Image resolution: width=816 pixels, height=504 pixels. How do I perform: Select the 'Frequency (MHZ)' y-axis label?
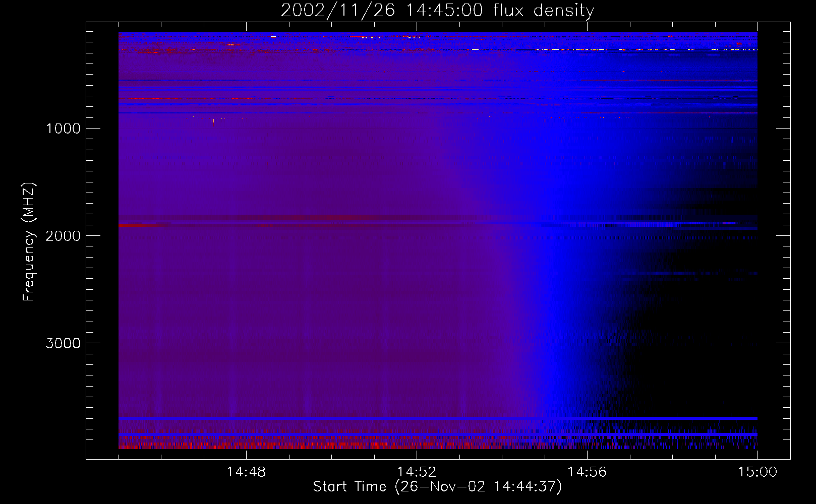click(29, 242)
